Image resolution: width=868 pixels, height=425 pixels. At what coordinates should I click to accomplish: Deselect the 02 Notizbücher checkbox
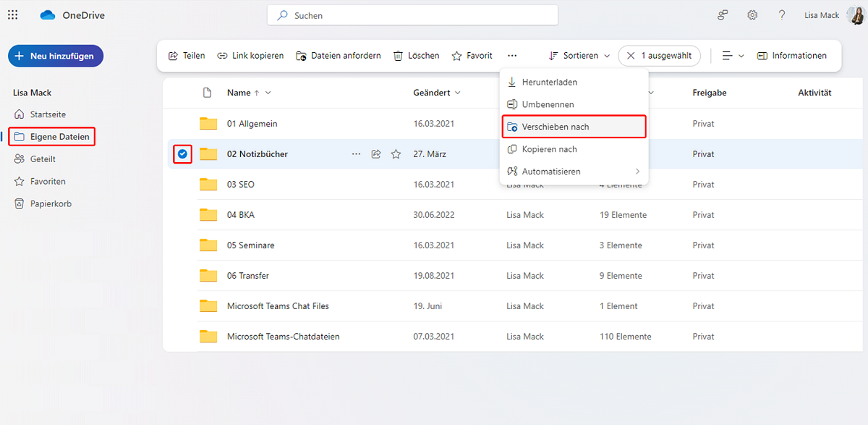(x=182, y=153)
